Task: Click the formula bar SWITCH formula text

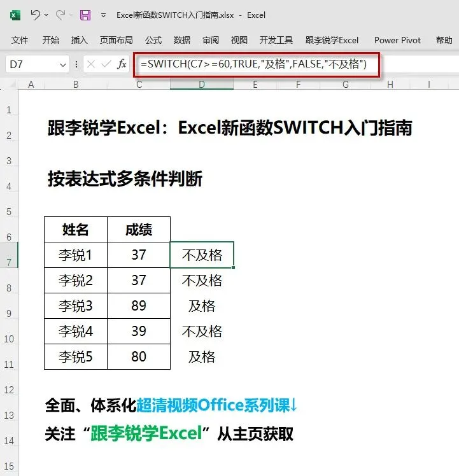Action: (253, 64)
